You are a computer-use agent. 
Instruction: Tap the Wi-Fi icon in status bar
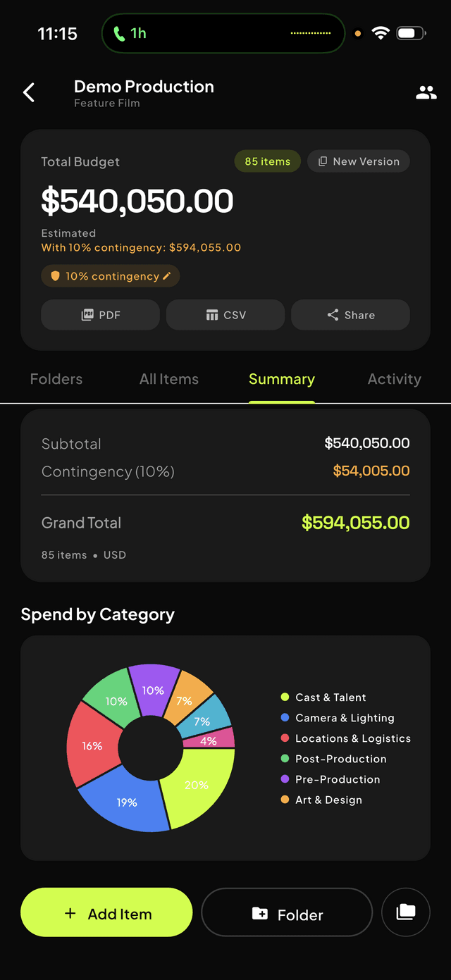click(x=381, y=32)
